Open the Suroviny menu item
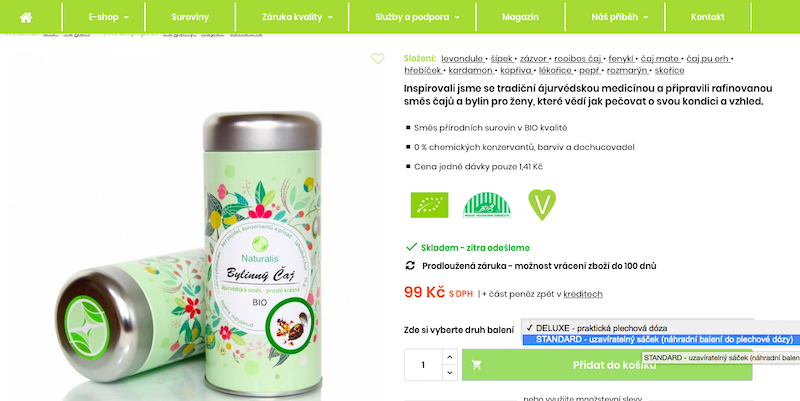This screenshot has width=800, height=401. click(x=190, y=17)
